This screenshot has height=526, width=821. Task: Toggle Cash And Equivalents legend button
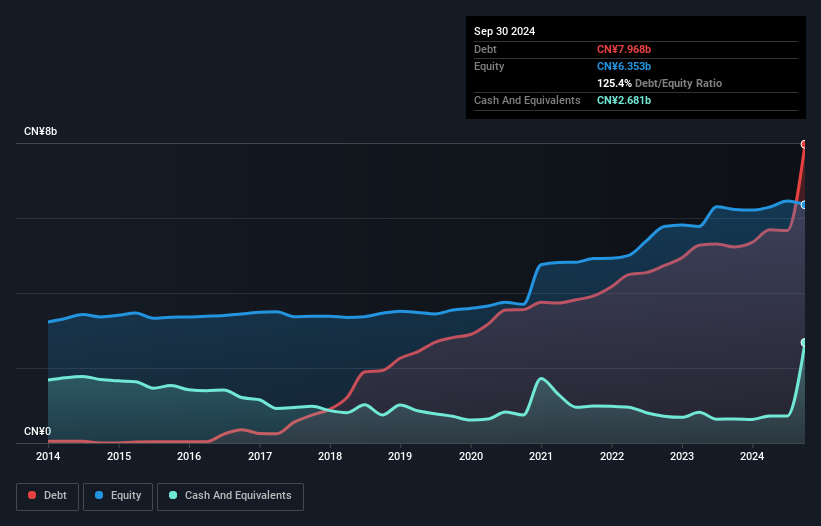[230, 496]
